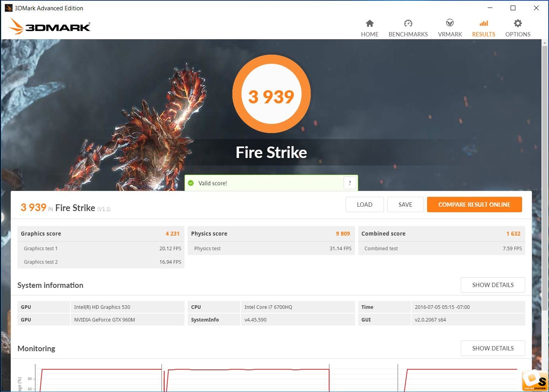Click the SAVE button
The image size is (549, 392).
click(x=405, y=205)
